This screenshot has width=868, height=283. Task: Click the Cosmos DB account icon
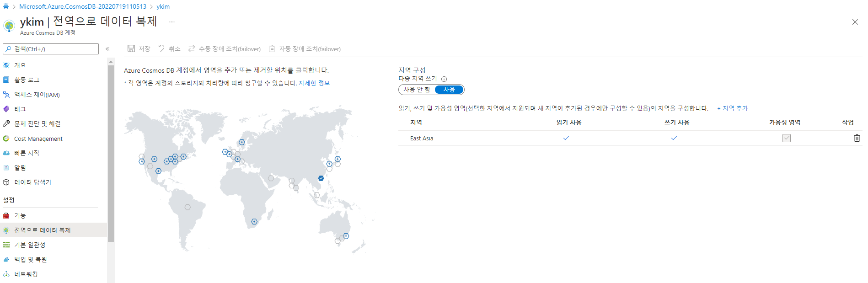pos(9,26)
